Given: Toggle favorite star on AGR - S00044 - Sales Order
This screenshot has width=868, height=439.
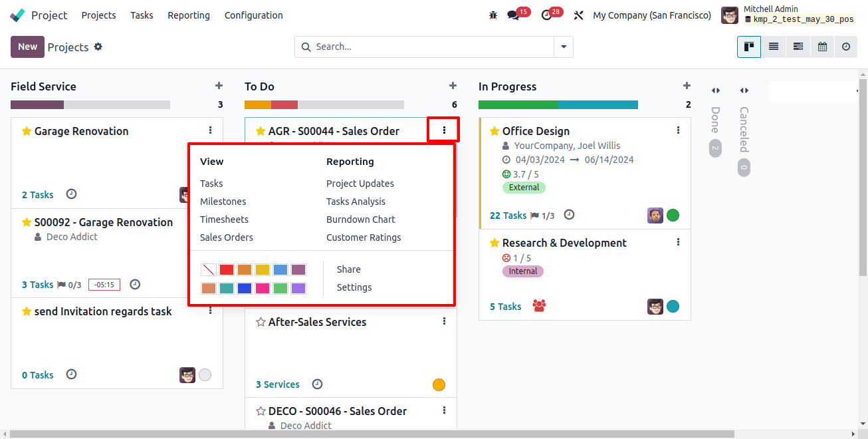Looking at the screenshot, I should [x=261, y=131].
